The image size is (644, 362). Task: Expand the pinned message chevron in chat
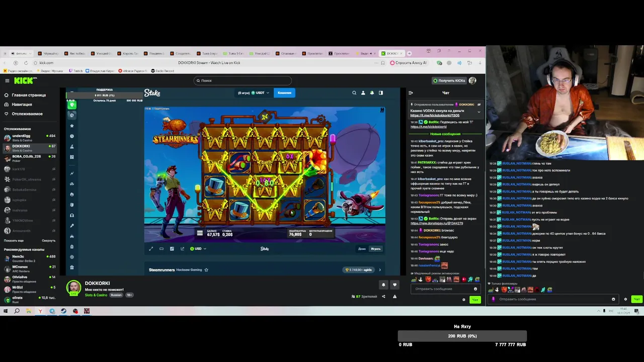pos(479,112)
